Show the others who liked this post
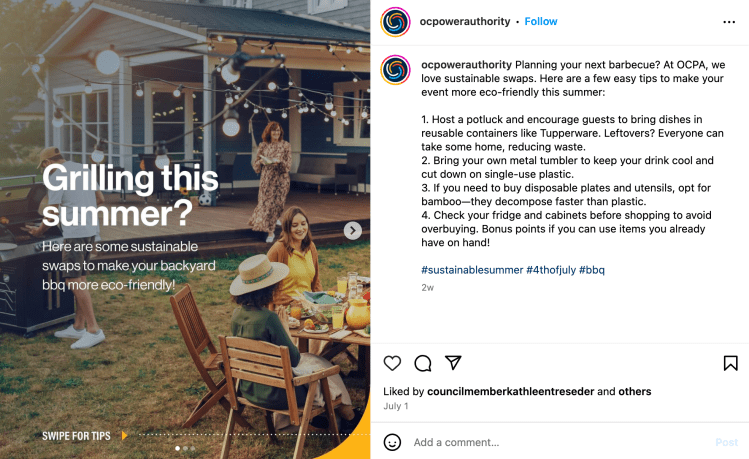 [x=635, y=392]
